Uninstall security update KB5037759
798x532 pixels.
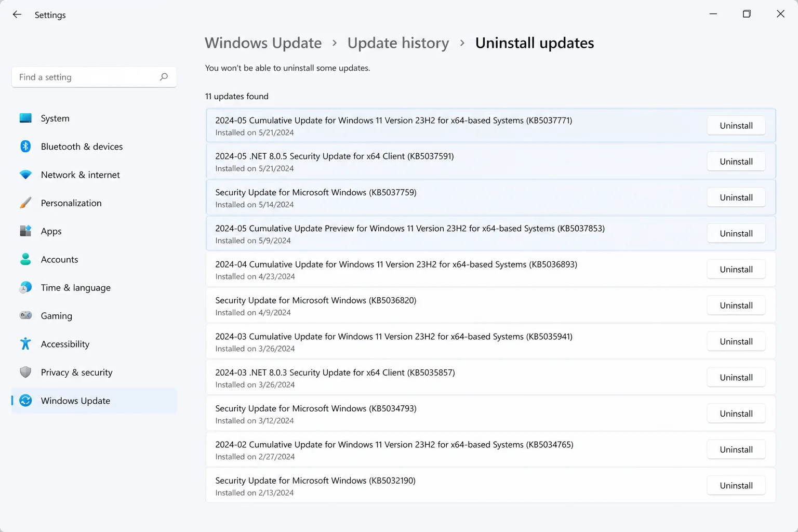[736, 197]
